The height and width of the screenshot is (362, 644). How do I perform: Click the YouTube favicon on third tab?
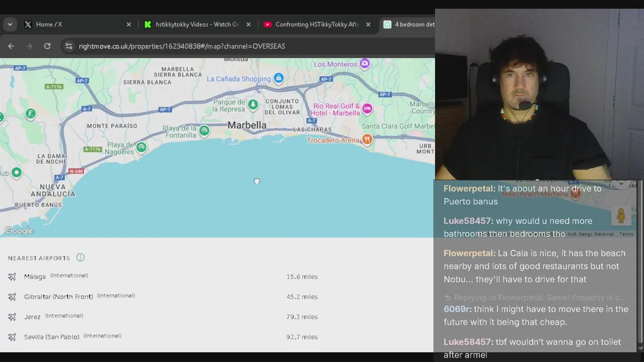268,24
